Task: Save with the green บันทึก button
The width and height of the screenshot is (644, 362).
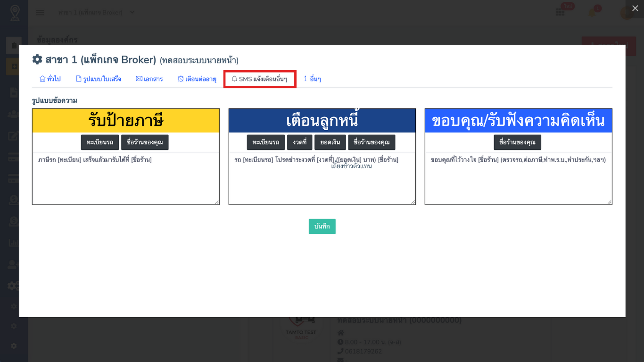Action: tap(322, 226)
